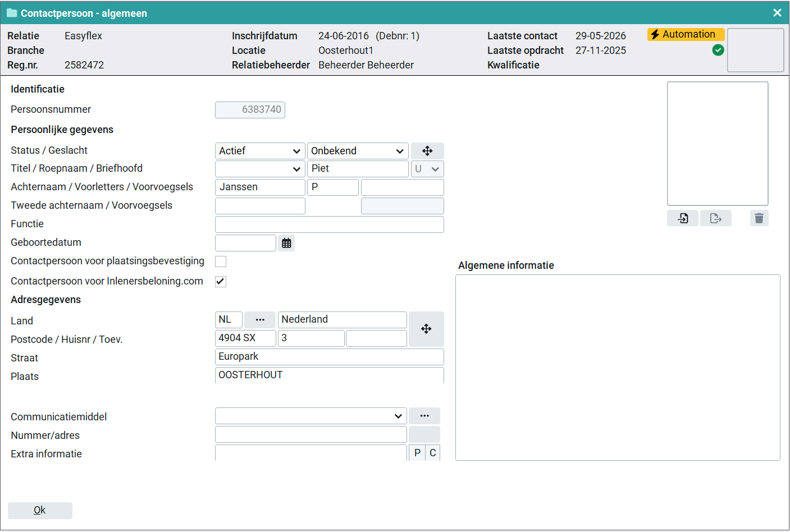Close the Contactpersoon window

(x=777, y=13)
